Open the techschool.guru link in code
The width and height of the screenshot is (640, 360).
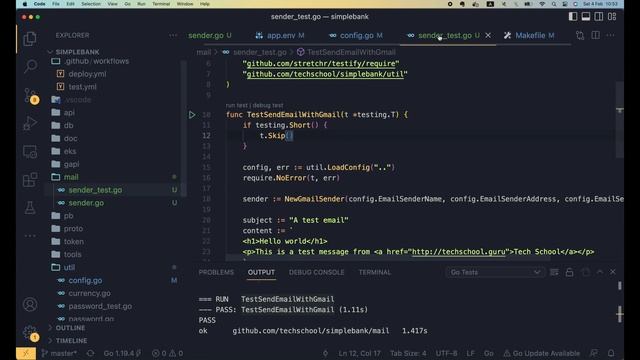458,252
